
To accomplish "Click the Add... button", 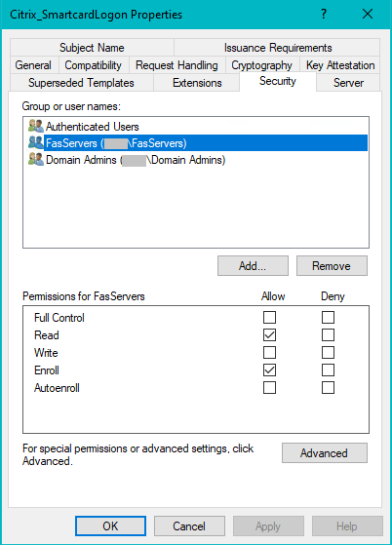I will pos(253,266).
